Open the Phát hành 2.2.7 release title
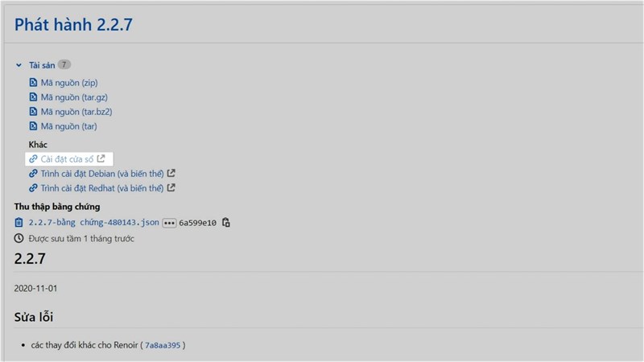The image size is (644, 362). (72, 25)
